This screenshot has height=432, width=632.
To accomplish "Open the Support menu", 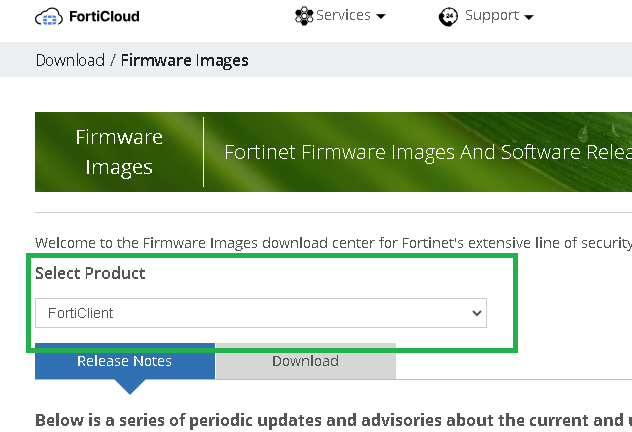I will 492,16.
